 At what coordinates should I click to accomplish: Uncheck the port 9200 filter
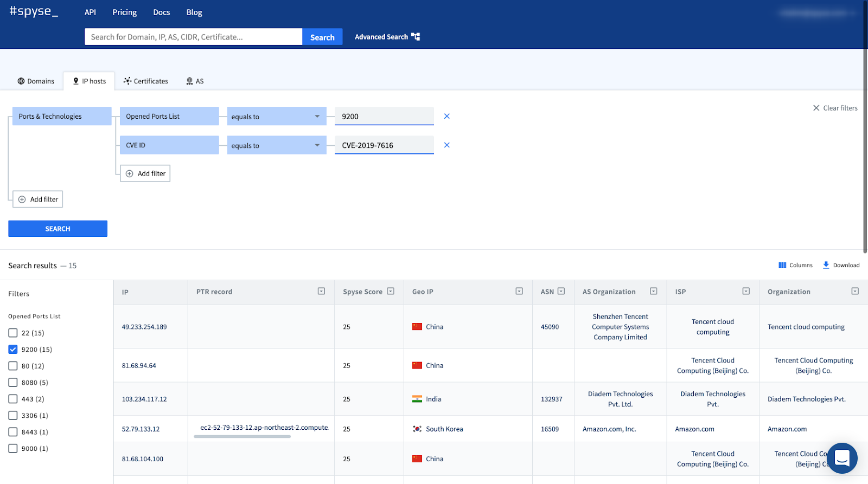(13, 350)
